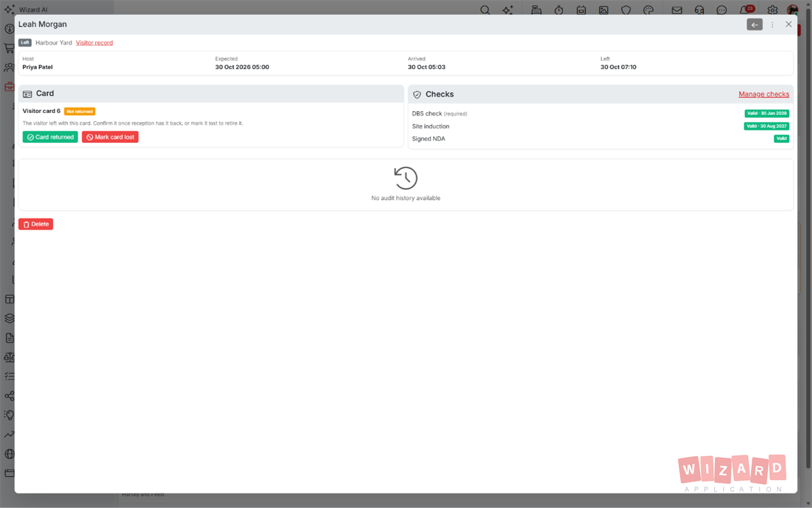The image size is (812, 508).
Task: Click Mark card lost button
Action: click(110, 137)
